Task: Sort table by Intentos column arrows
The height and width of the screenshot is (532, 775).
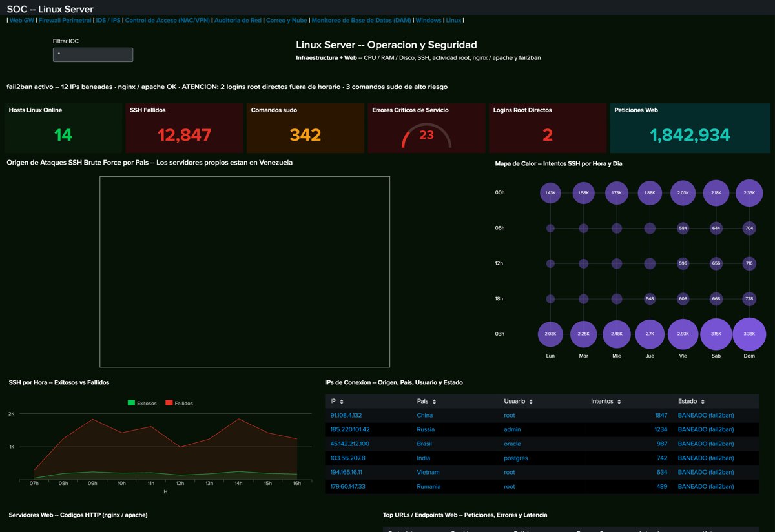Action: 619,402
